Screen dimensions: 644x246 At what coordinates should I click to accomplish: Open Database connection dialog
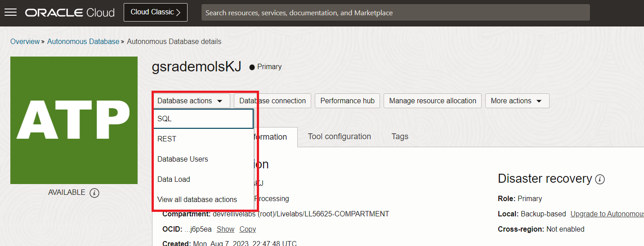coord(273,101)
